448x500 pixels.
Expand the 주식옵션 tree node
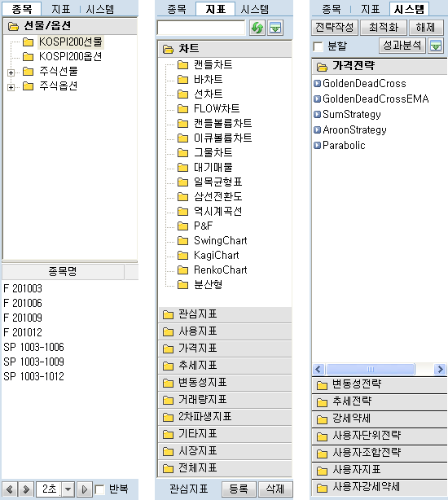point(11,87)
